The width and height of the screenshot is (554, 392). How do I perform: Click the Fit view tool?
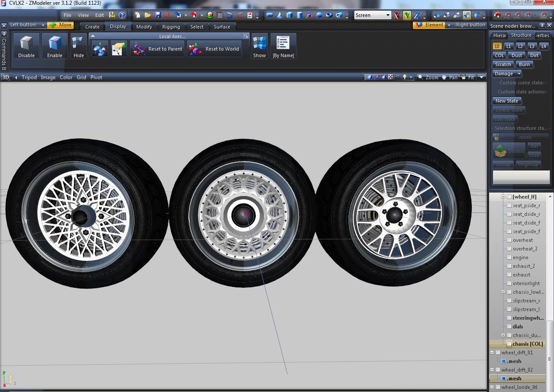click(x=467, y=77)
